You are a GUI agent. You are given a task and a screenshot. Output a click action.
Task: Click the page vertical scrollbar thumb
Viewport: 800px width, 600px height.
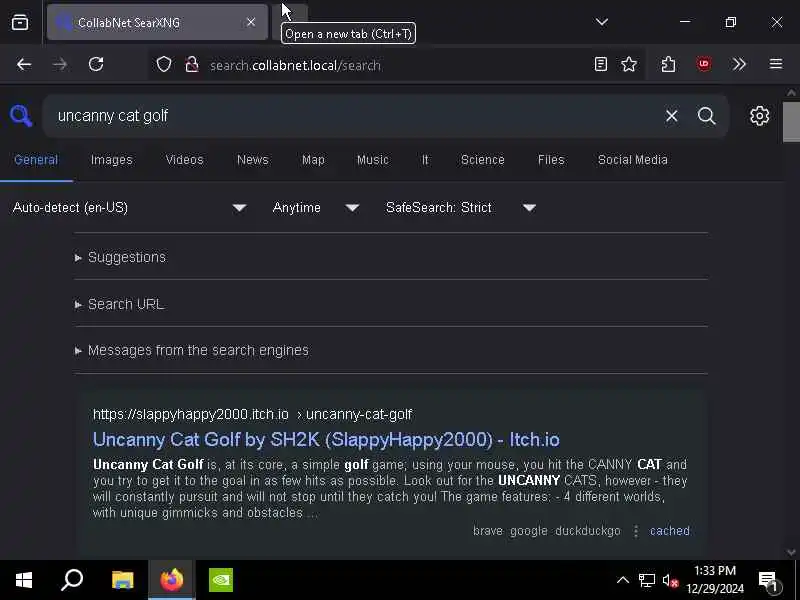point(791,122)
